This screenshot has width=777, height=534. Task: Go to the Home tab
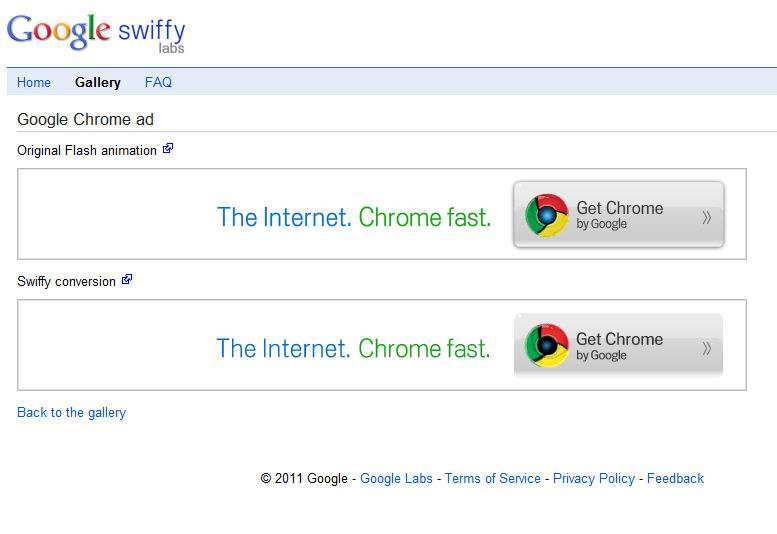point(34,82)
